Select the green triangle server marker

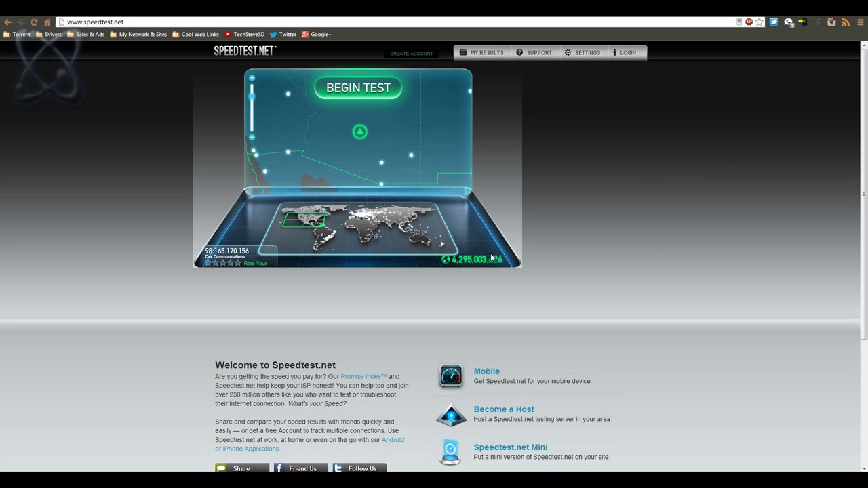[360, 131]
